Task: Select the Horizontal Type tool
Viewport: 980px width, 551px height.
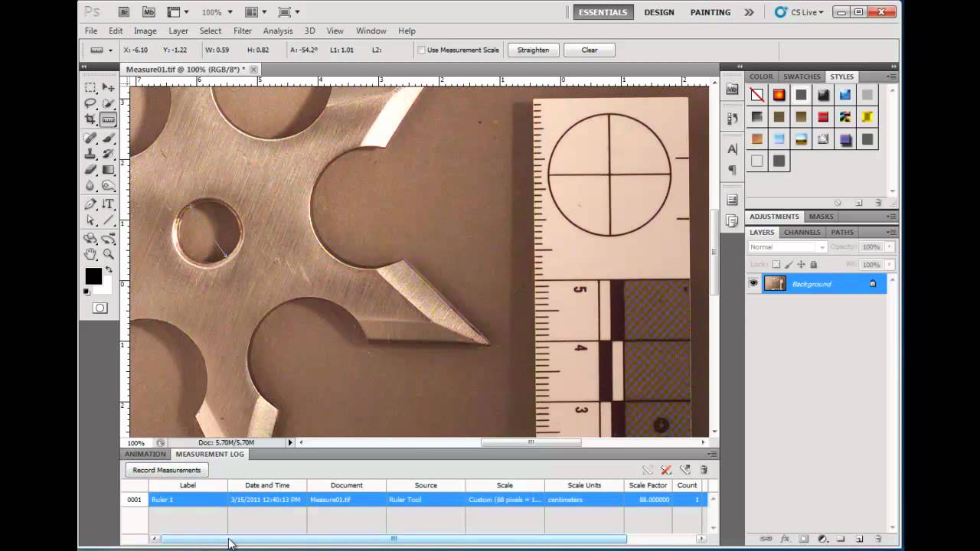Action: (x=109, y=204)
